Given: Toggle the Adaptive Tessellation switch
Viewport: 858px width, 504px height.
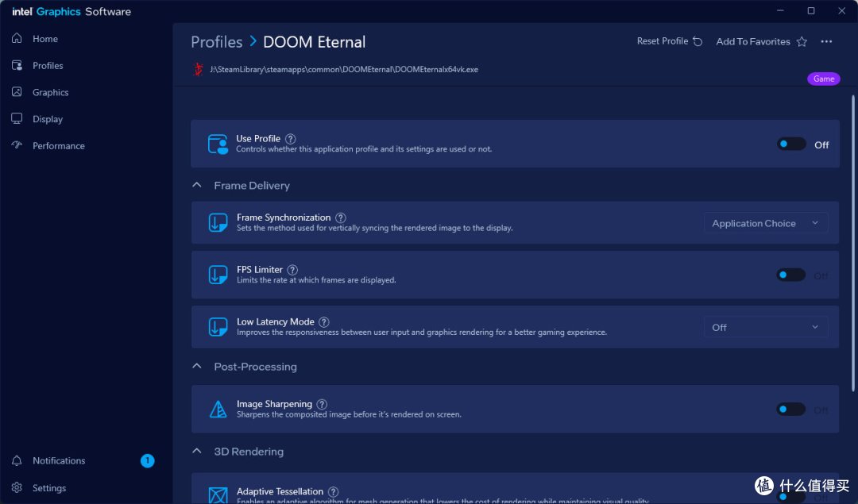Looking at the screenshot, I should pos(791,497).
